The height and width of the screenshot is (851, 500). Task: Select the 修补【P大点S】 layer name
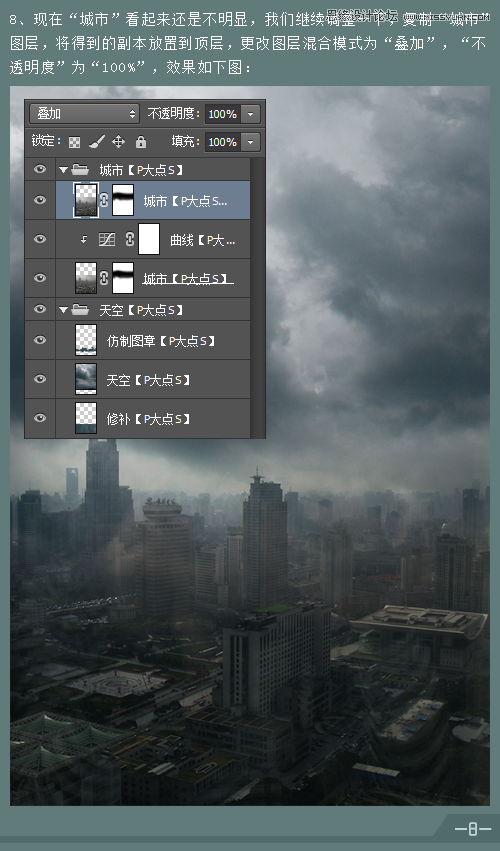pyautogui.click(x=148, y=418)
